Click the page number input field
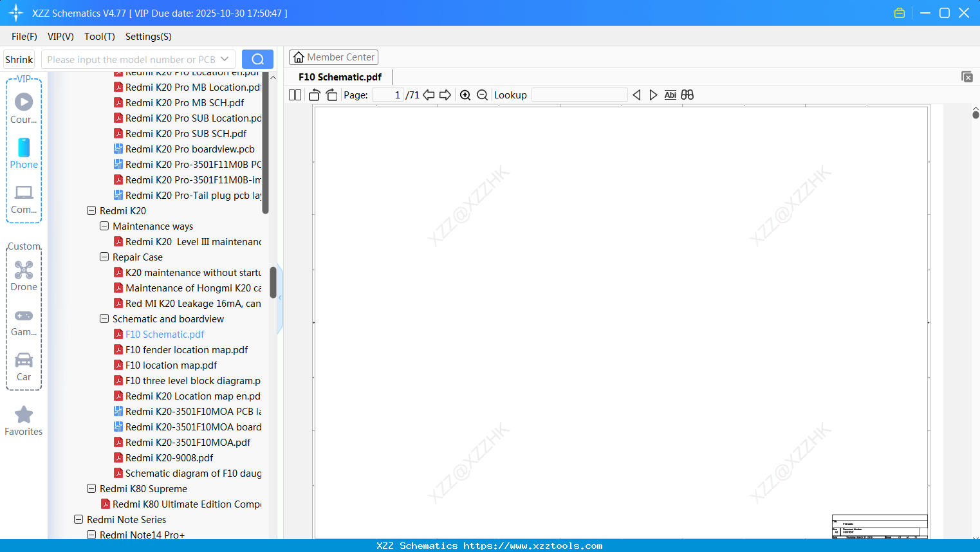Viewport: 980px width, 552px height. point(388,95)
